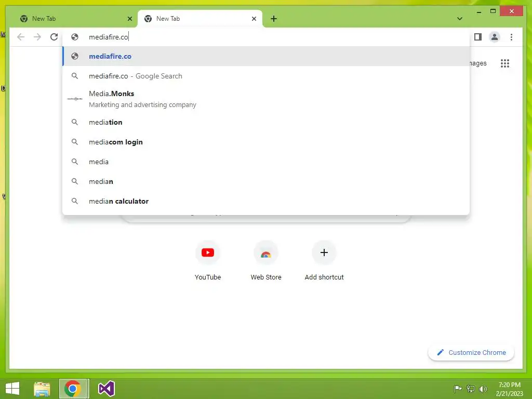532x399 pixels.
Task: Open File Explorer from taskbar
Action: pyautogui.click(x=42, y=389)
